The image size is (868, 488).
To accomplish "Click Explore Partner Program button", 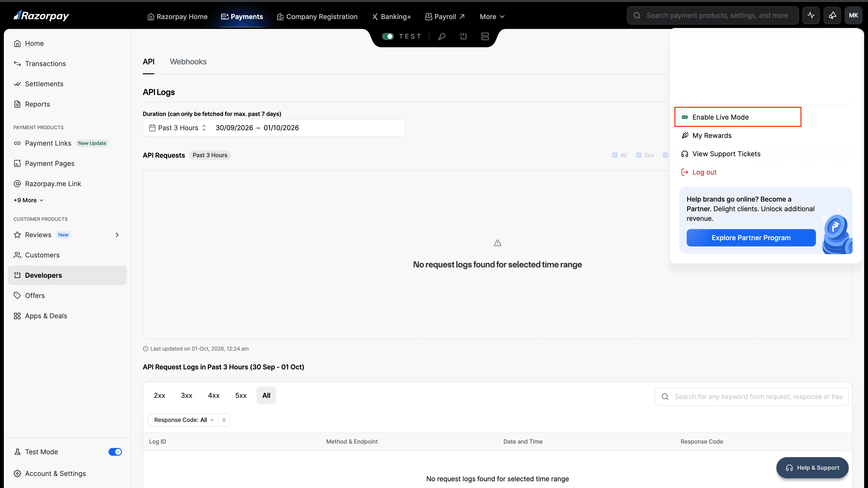I will (751, 237).
